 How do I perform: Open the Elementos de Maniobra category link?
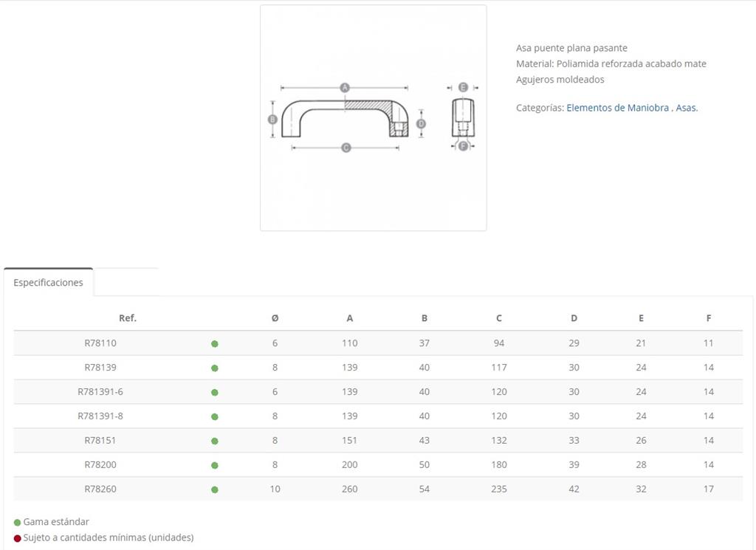coord(618,108)
